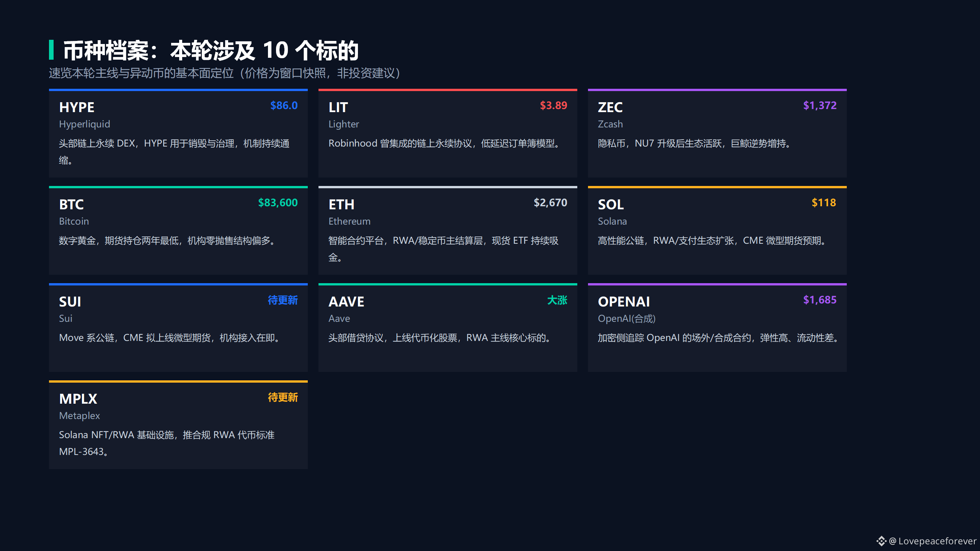Open the @Lovepeaceforever watermark handle
Screen dimensions: 980x551
(x=933, y=541)
